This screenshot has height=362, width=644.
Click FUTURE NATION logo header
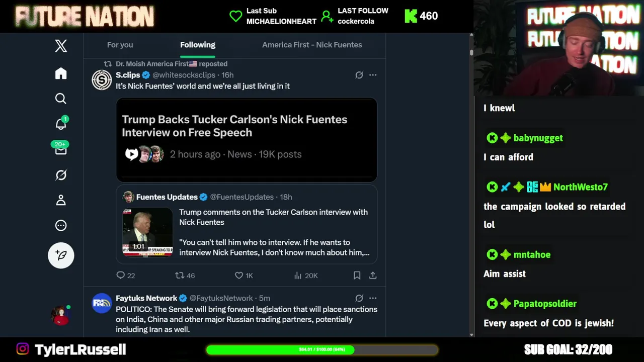pos(85,17)
